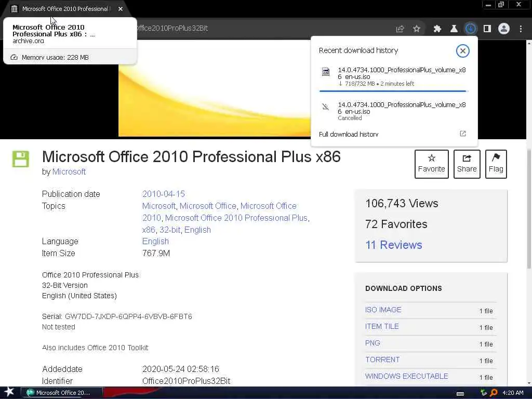
Task: Click the page vertical scrollbar thumb
Action: [529, 209]
